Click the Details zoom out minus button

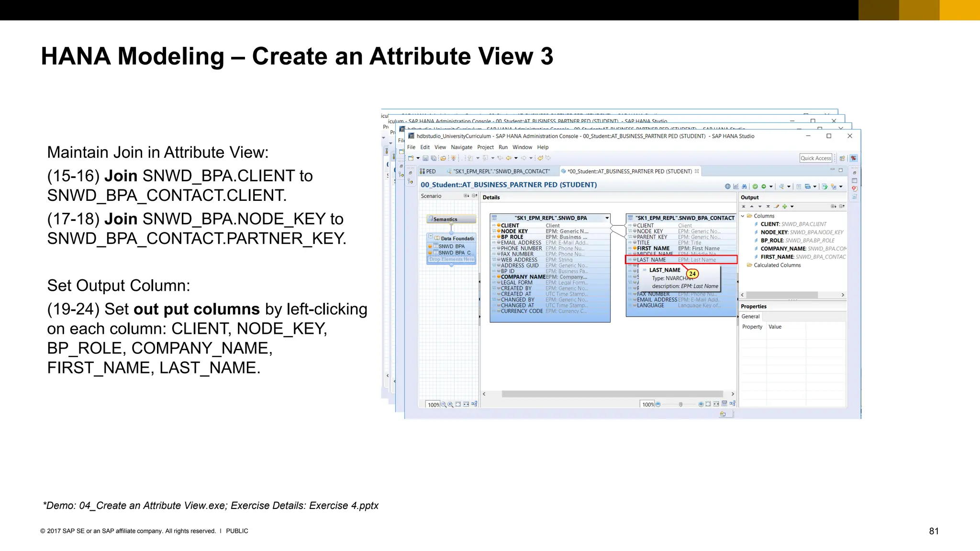658,405
